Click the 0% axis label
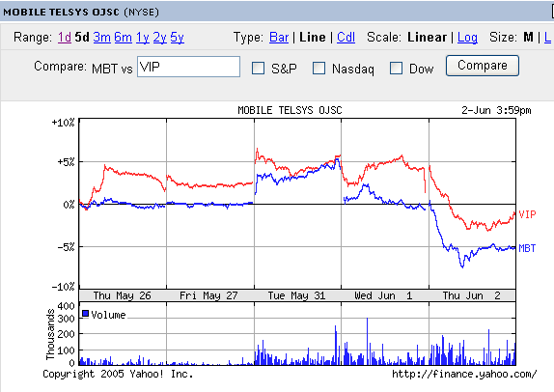Screen dimensions: 554x392 pos(69,205)
